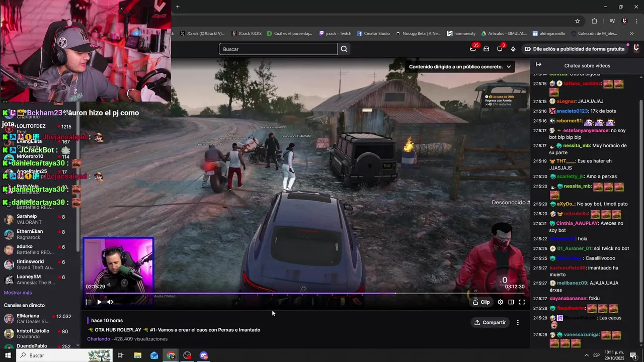Click the 'Dile adiós a publicidad' button
Viewport: 644px width, 362px height.
575,49
